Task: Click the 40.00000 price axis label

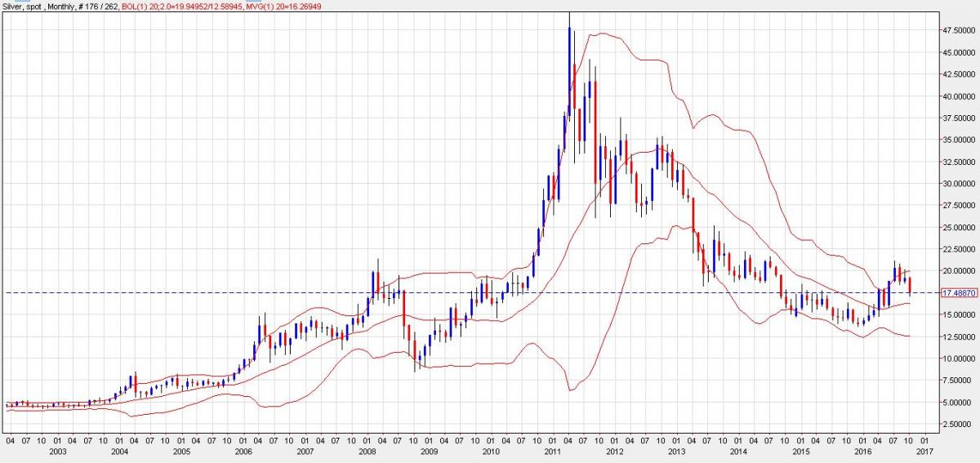Action: pyautogui.click(x=957, y=96)
